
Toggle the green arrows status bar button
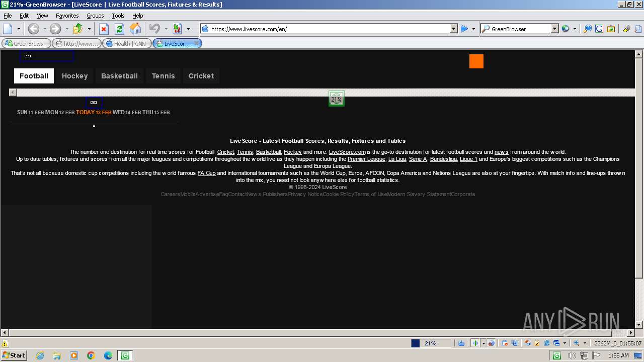(475, 343)
